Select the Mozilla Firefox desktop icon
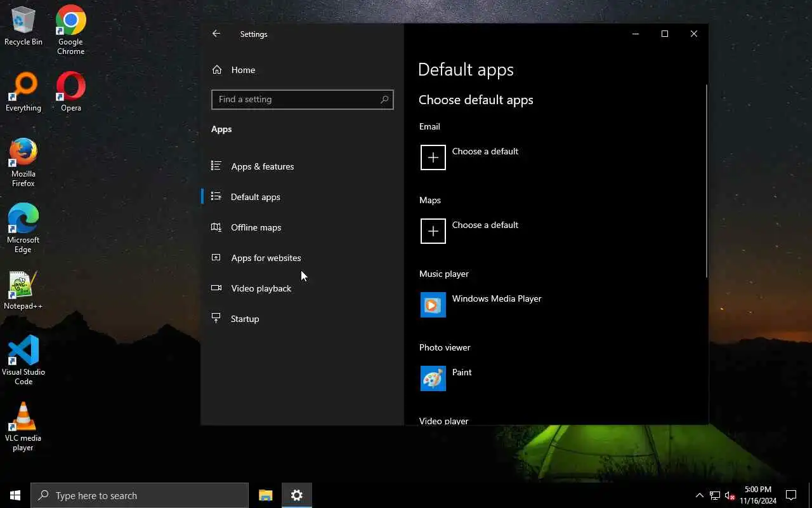Screen dimensions: 812x508 pos(23,163)
